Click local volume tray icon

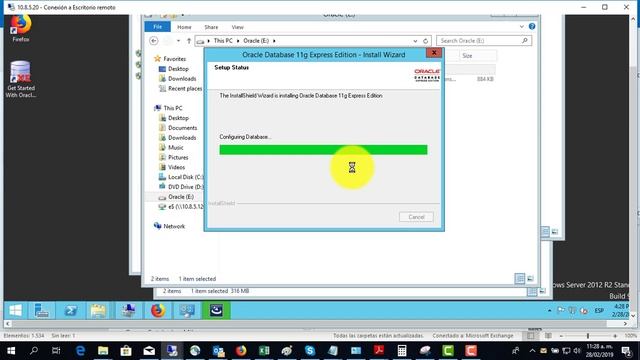coord(577,351)
